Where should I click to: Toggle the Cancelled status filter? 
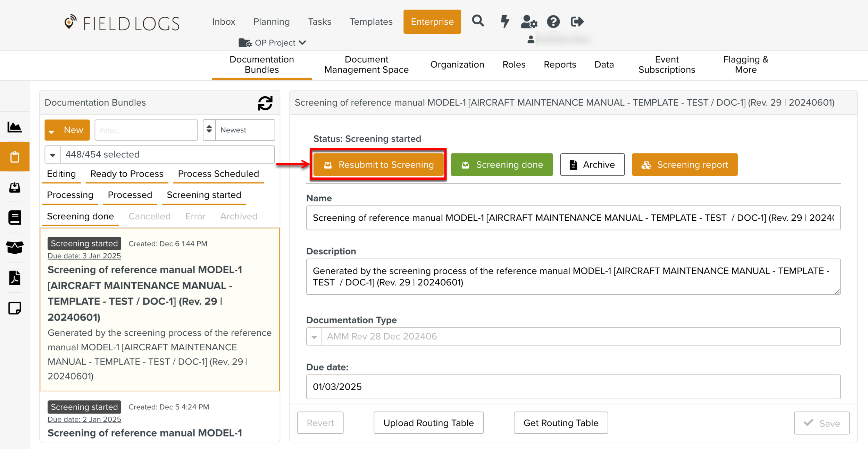click(149, 216)
